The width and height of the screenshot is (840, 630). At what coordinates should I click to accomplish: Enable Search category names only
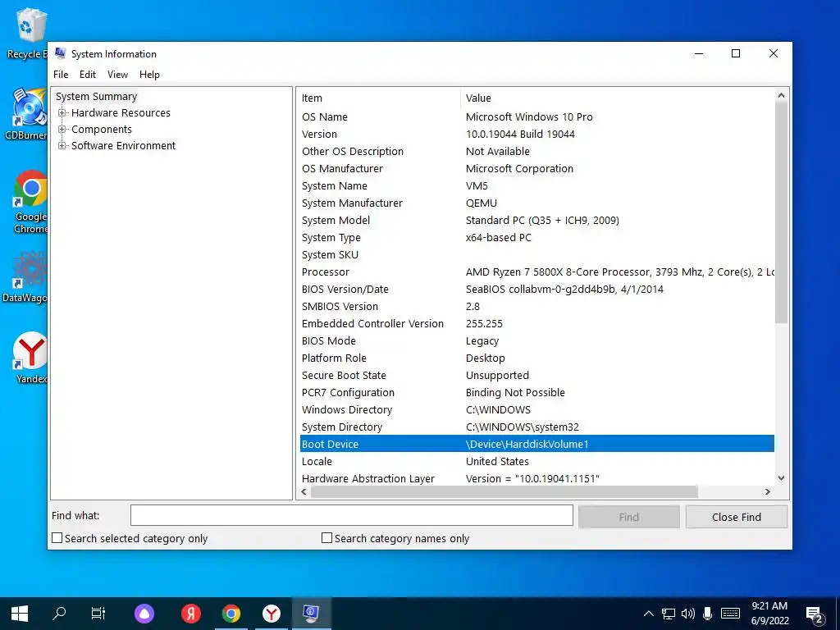click(x=326, y=538)
